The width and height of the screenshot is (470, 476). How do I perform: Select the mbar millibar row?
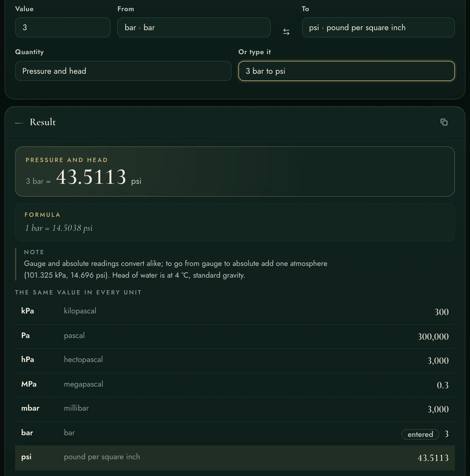235,409
